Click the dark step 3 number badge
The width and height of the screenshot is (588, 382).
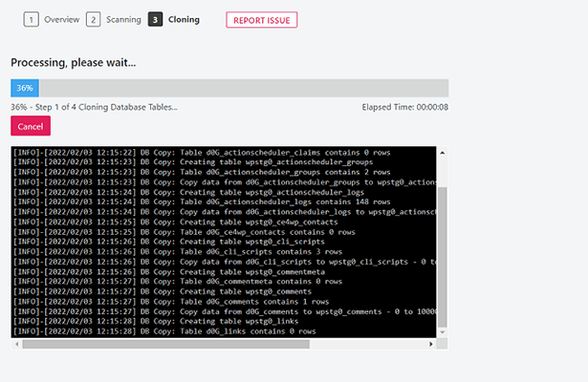tap(155, 19)
